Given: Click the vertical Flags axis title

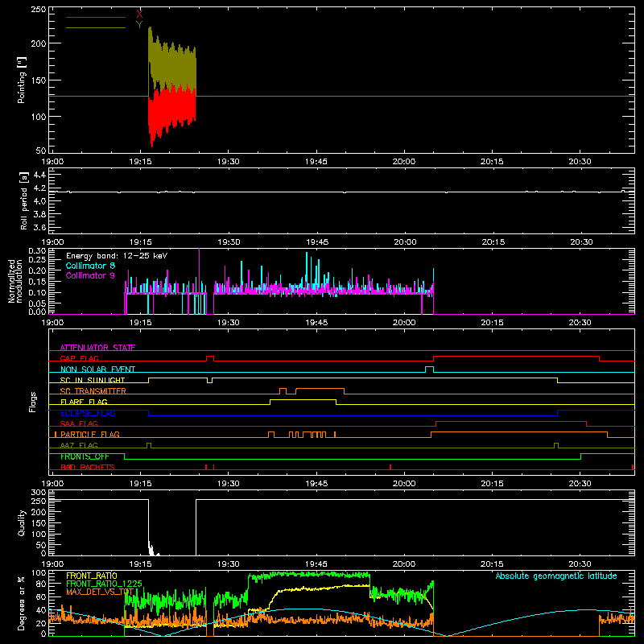Looking at the screenshot, I should [33, 402].
